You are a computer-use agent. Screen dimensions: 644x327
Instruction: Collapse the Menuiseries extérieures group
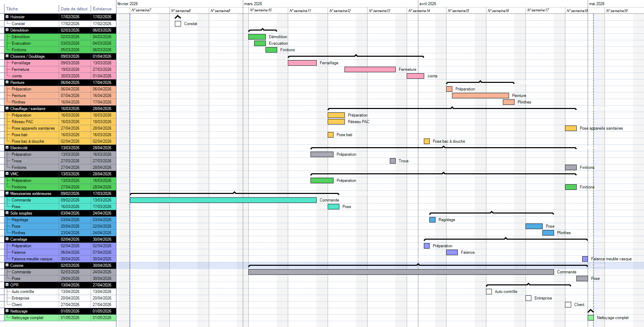click(7, 193)
